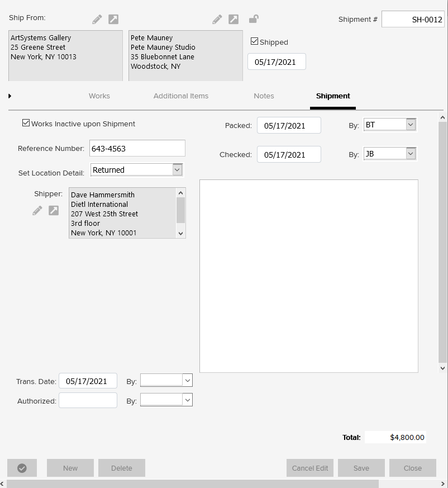Click the unlock padlock icon
The image size is (448, 488).
point(254,19)
